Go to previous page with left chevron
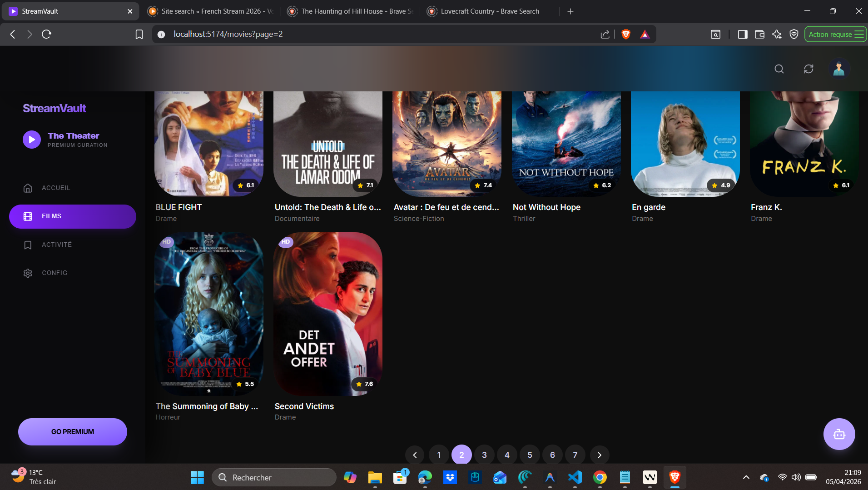This screenshot has height=490, width=868. pos(415,455)
